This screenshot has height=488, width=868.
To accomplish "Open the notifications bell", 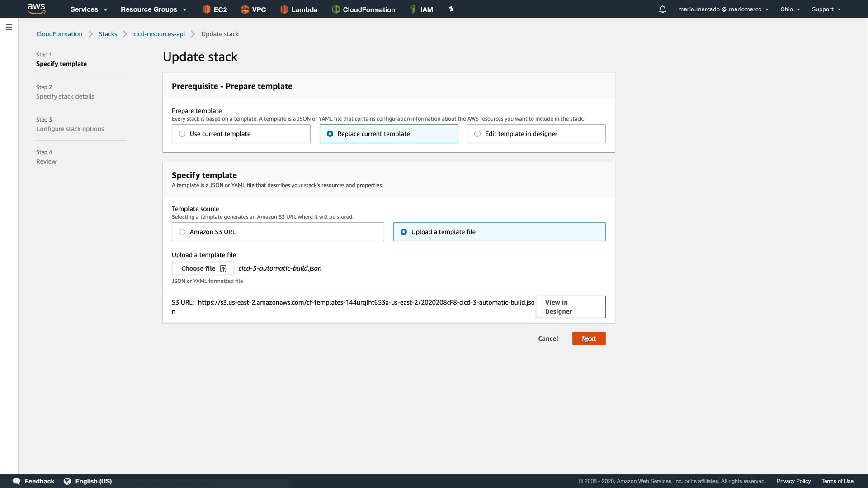I will click(x=662, y=9).
